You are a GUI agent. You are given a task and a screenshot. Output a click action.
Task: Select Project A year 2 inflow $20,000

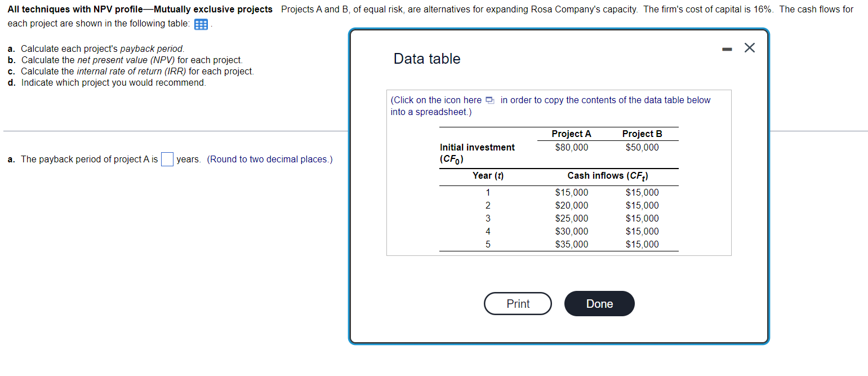571,205
